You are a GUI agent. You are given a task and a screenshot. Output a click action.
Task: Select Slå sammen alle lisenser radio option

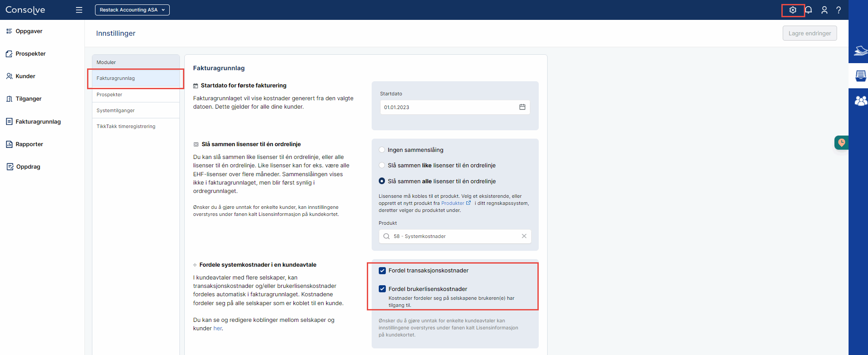click(382, 181)
